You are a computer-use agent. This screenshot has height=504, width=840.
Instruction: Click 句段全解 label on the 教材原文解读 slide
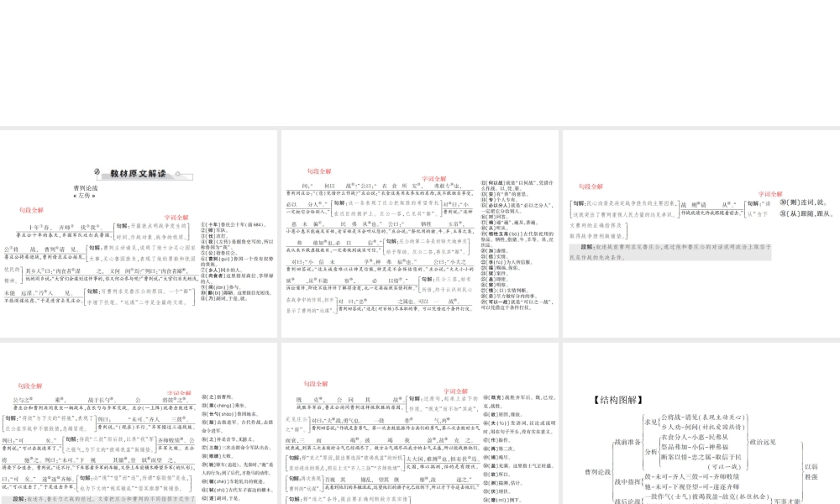31,210
